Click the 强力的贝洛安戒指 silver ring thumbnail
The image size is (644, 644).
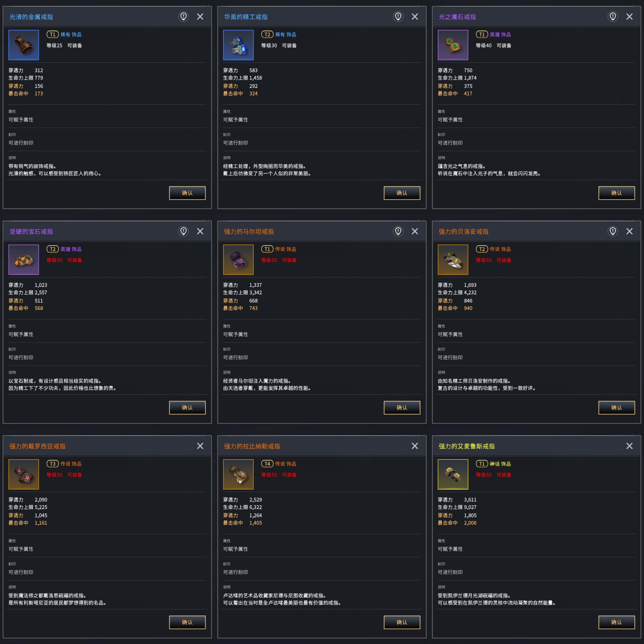pyautogui.click(x=453, y=260)
